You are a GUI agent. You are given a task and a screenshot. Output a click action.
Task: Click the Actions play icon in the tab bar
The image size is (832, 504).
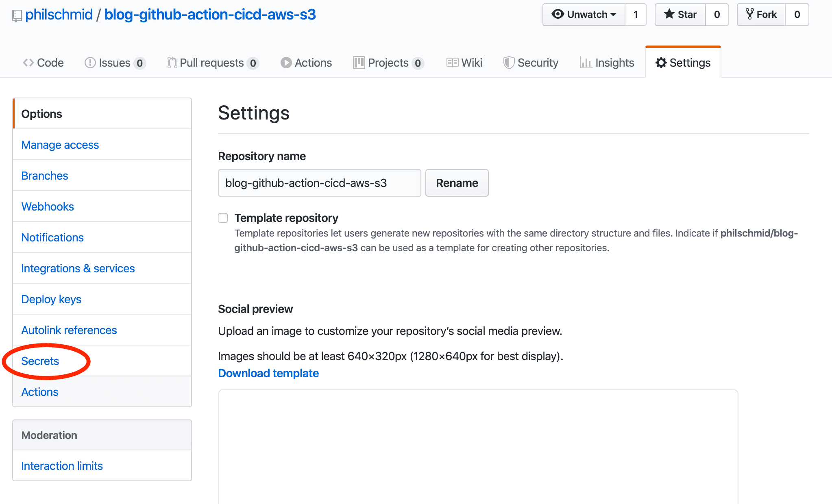coord(286,63)
